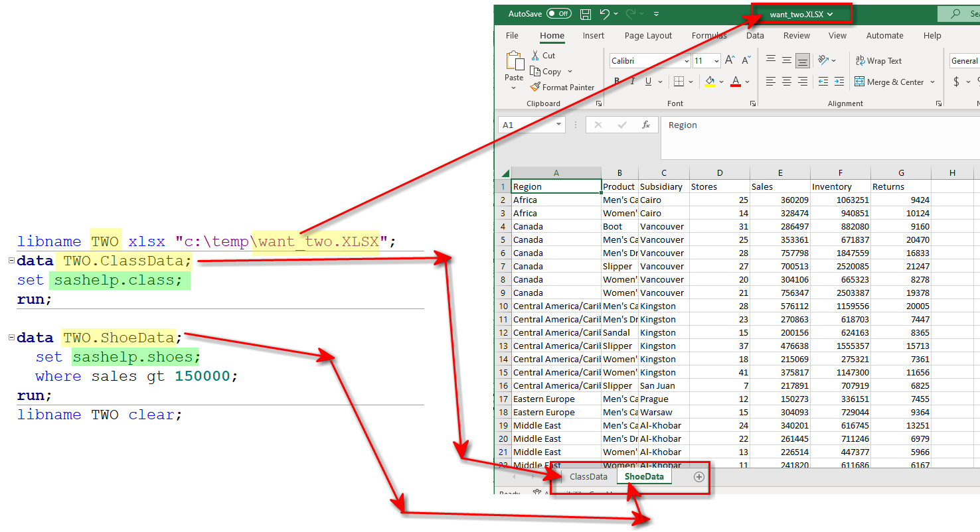Select column D header
Viewport: 980px width, 532px height.
pyautogui.click(x=719, y=173)
